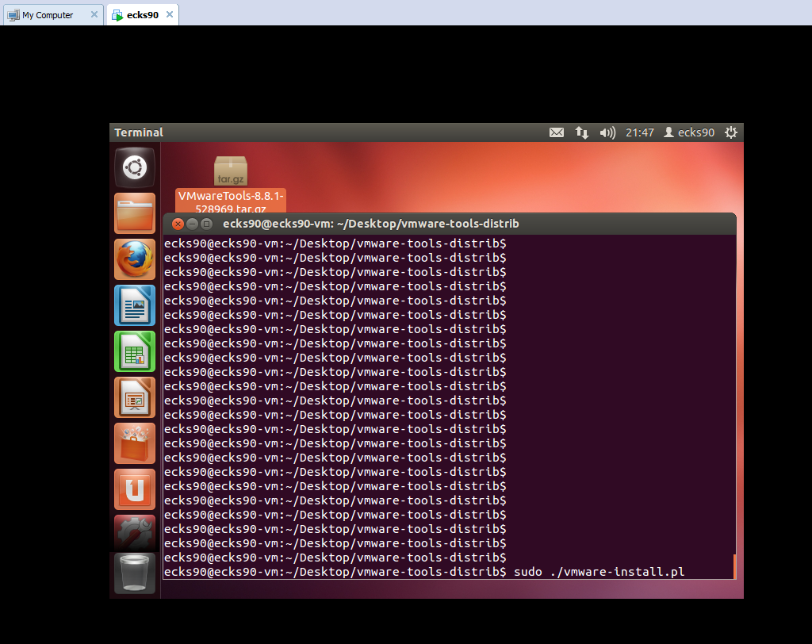Open the Ubuntu Dash home launcher

click(x=135, y=167)
